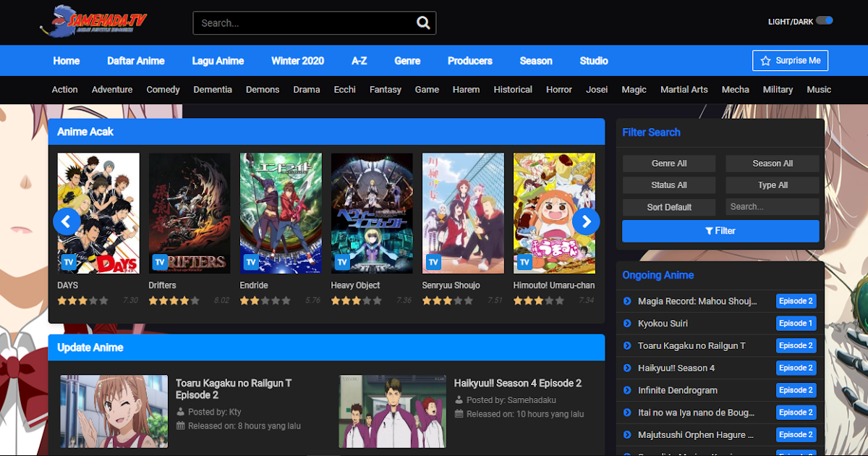Click the star rating under DAYS

click(82, 300)
